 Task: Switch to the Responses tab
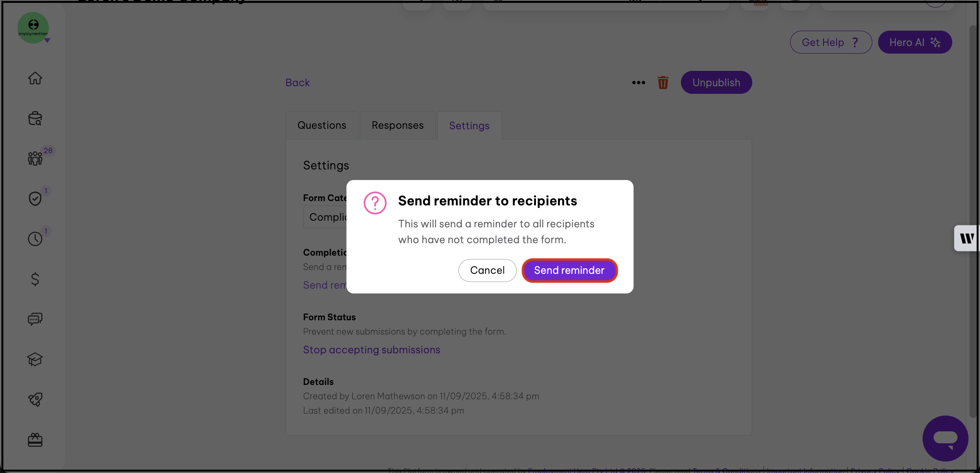tap(397, 125)
